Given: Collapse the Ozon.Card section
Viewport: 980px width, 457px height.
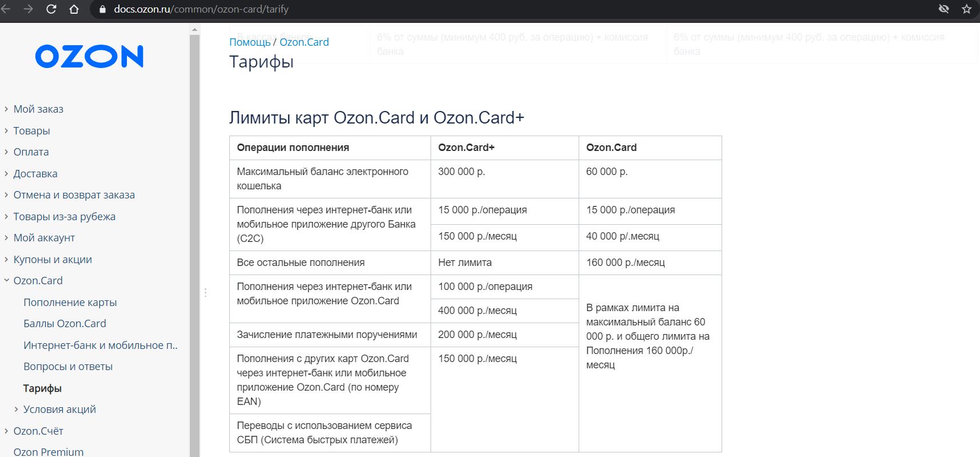Looking at the screenshot, I should click(x=6, y=280).
